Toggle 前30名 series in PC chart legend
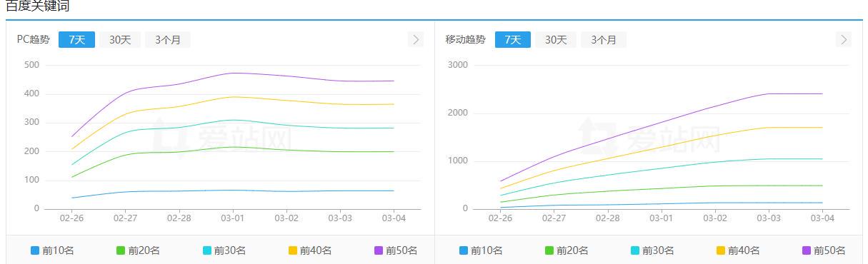Screen dimensions: 868x264 (224, 250)
